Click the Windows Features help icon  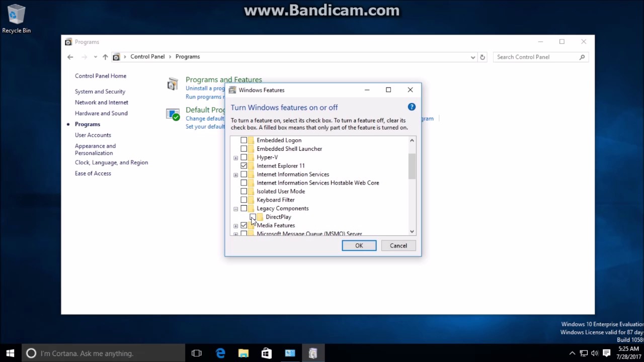point(412,107)
